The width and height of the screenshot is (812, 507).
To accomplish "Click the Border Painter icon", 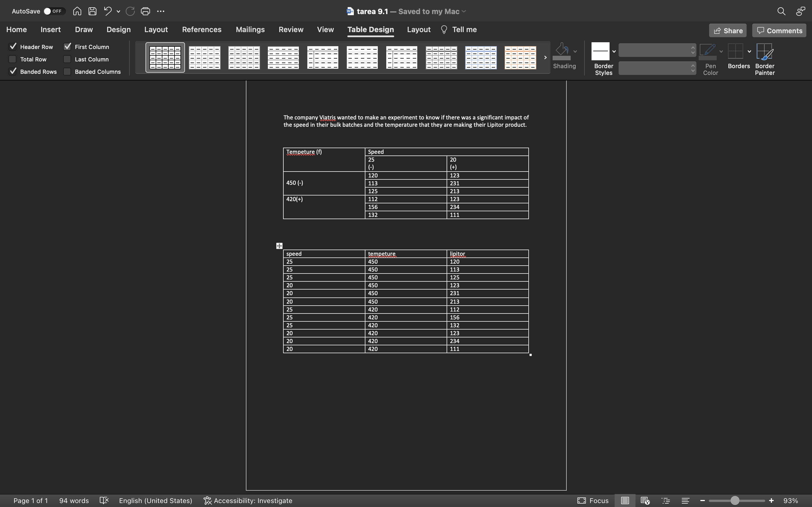I will [765, 52].
